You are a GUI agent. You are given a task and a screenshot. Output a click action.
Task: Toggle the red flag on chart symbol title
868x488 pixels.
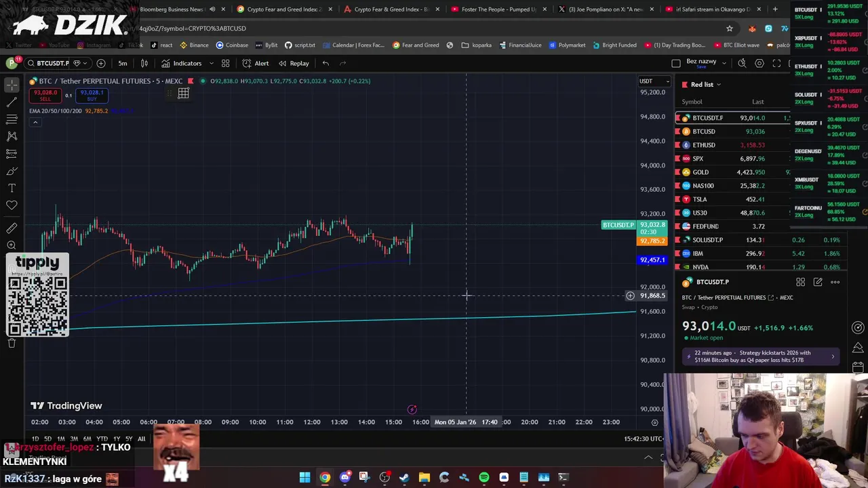[x=191, y=81]
